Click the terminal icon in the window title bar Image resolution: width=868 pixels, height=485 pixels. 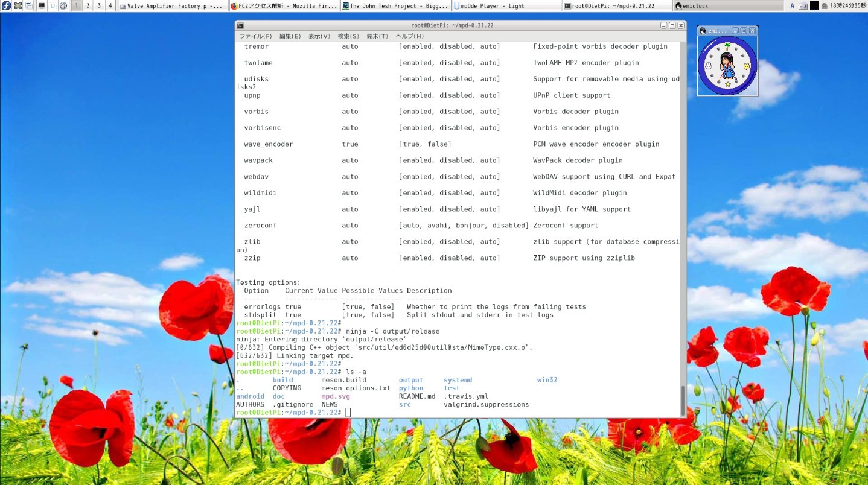[240, 25]
